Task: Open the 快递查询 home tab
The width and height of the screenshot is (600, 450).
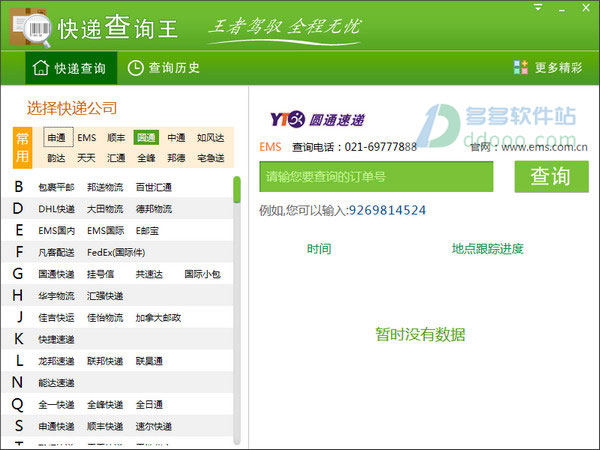Action: click(x=71, y=68)
